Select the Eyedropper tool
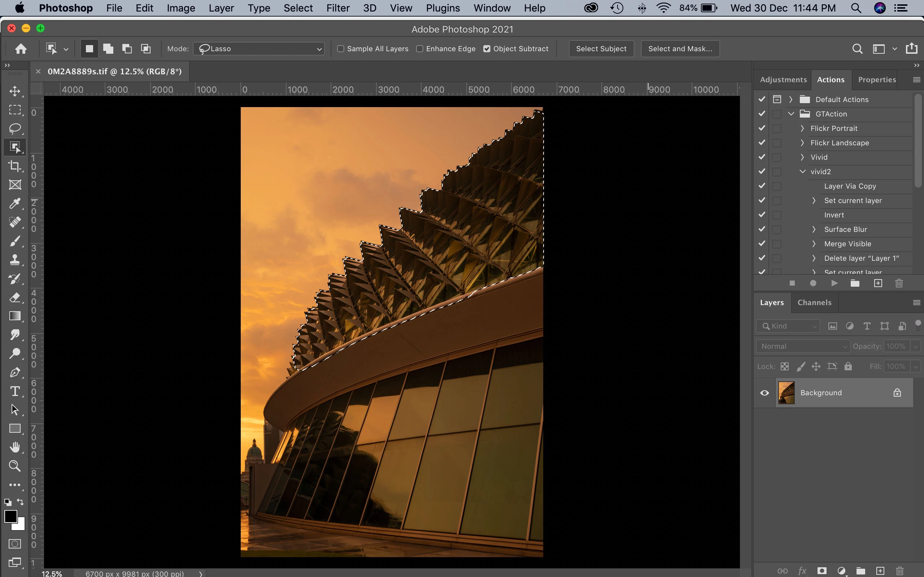Screen dimensions: 924x577 point(14,203)
